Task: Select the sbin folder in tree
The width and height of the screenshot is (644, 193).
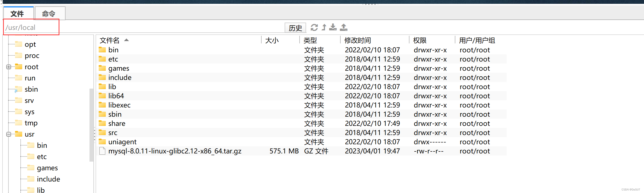Action: 31,89
